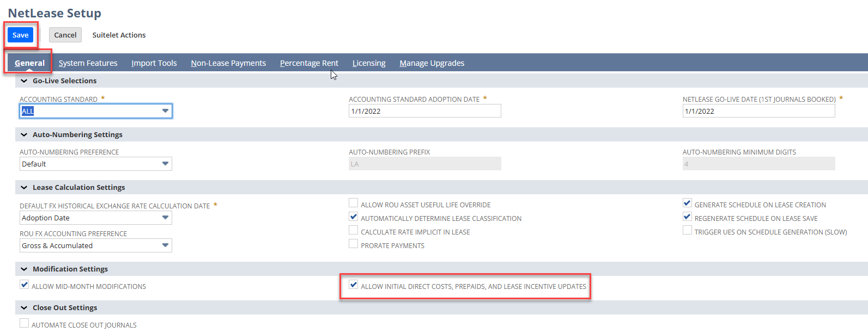Viewport: 868px width, 333px height.
Task: Click the Cancel button
Action: (x=65, y=35)
